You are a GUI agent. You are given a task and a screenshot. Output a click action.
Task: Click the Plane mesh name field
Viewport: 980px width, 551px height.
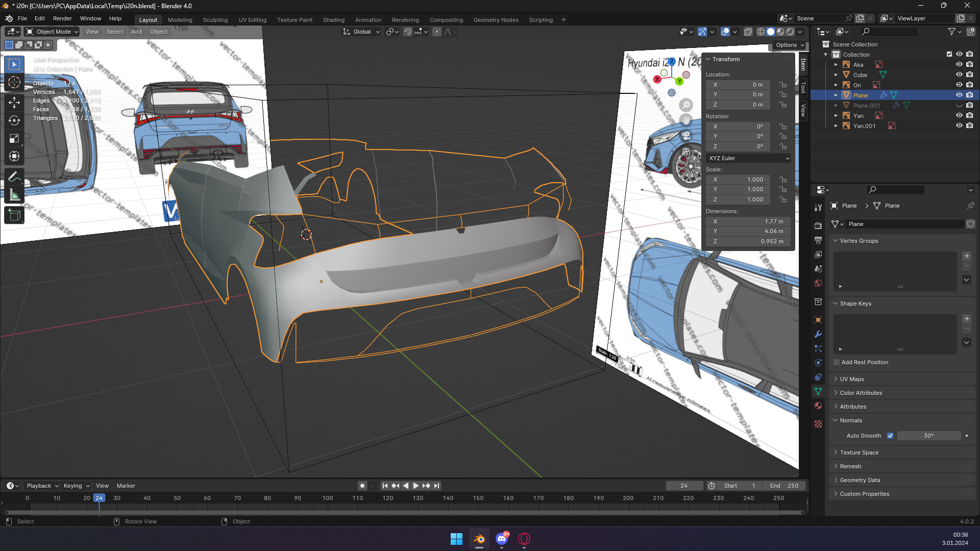[x=903, y=224]
